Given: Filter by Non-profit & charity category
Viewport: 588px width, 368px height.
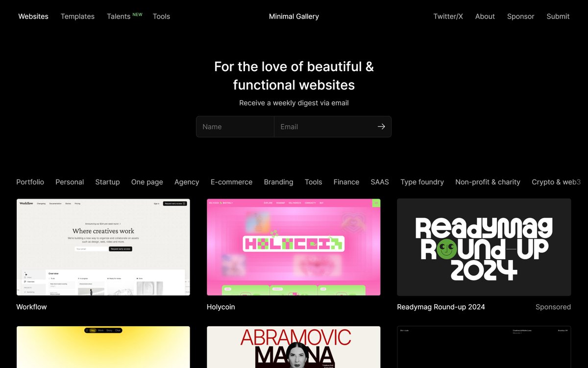Looking at the screenshot, I should (x=488, y=182).
